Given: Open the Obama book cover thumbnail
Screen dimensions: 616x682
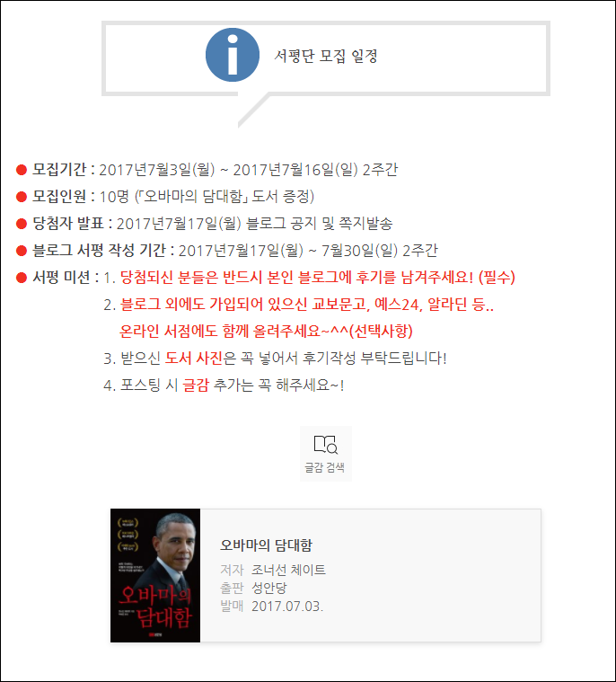Looking at the screenshot, I should coord(155,575).
